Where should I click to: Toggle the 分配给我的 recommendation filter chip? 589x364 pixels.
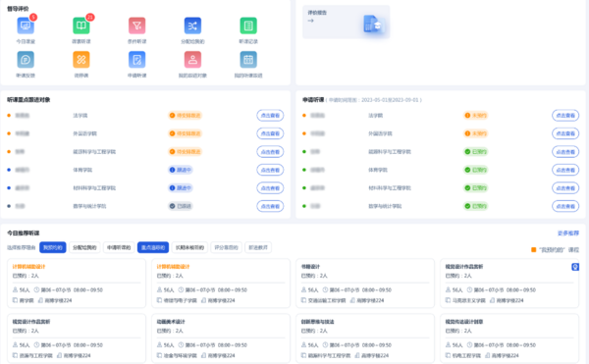pos(84,247)
